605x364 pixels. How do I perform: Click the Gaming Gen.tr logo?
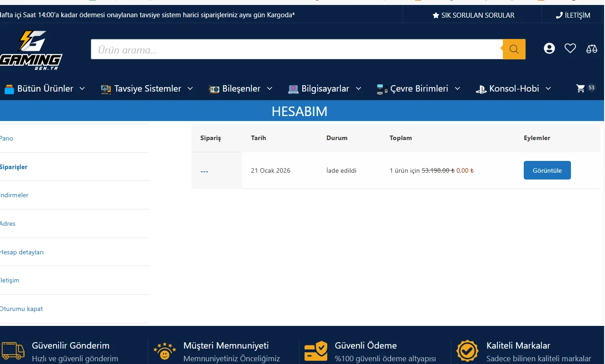point(31,50)
